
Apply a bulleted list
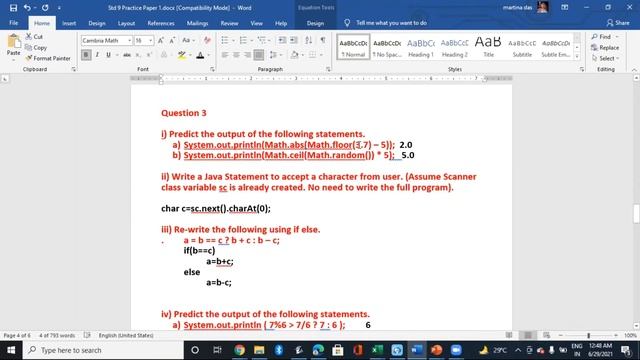point(225,40)
